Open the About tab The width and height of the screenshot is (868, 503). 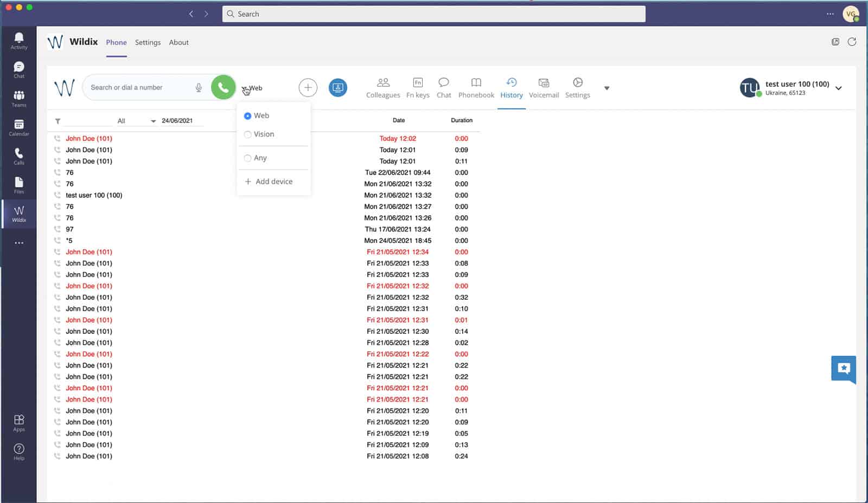pyautogui.click(x=178, y=42)
